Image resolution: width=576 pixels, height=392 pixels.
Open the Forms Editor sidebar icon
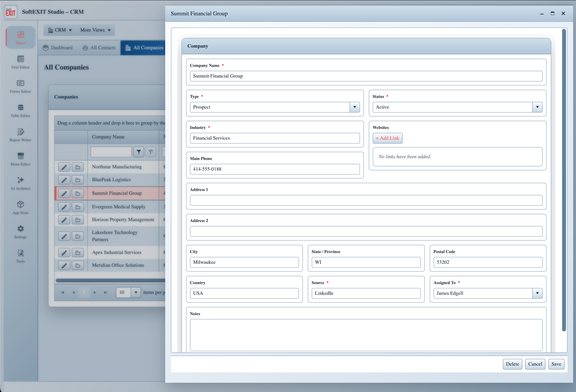coord(20,86)
